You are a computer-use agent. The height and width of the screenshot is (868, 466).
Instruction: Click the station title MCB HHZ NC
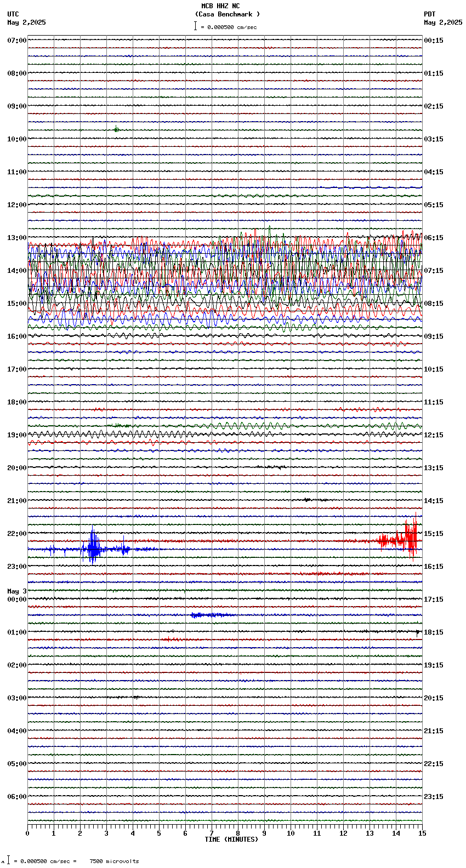coord(220,6)
